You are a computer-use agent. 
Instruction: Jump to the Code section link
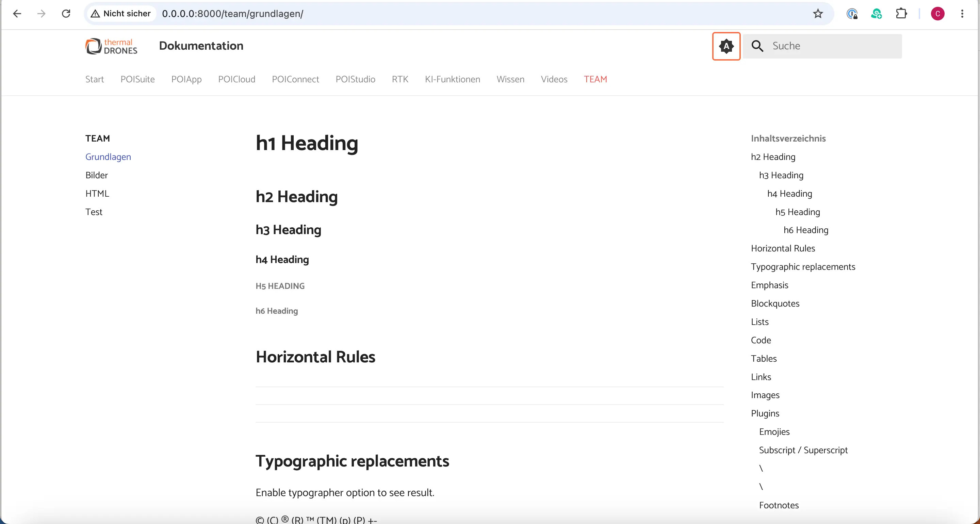(761, 340)
